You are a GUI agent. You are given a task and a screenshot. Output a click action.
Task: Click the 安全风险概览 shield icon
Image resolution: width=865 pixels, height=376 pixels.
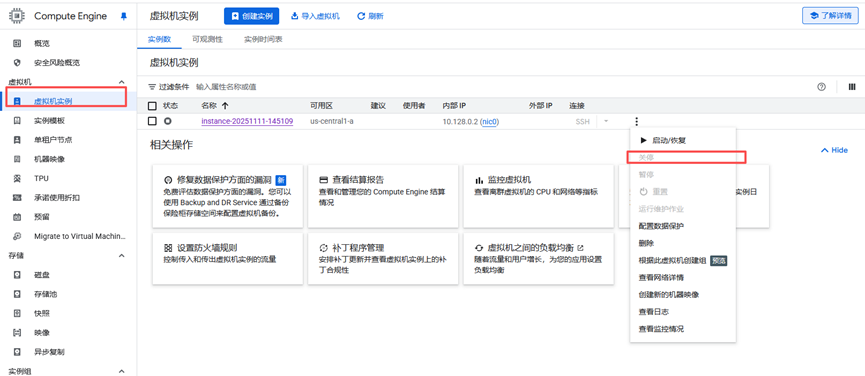point(17,63)
